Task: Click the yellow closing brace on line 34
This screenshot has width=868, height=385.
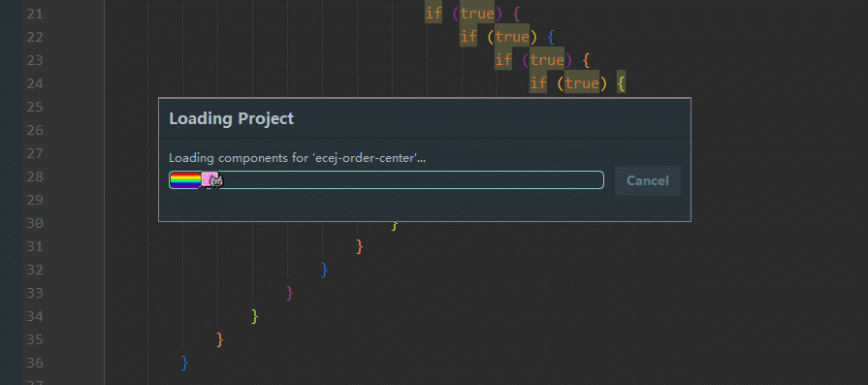Action: [x=255, y=316]
